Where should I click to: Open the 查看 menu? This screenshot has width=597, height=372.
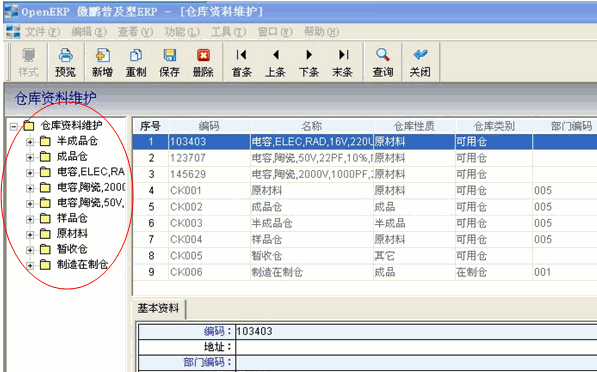tap(135, 32)
